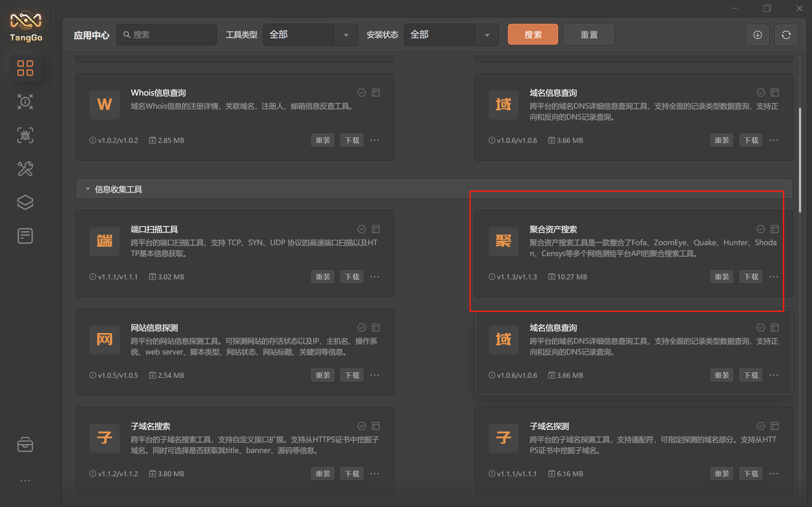This screenshot has height=507, width=812.
Task: Open more options on Whois信息查询 card
Action: pyautogui.click(x=375, y=140)
